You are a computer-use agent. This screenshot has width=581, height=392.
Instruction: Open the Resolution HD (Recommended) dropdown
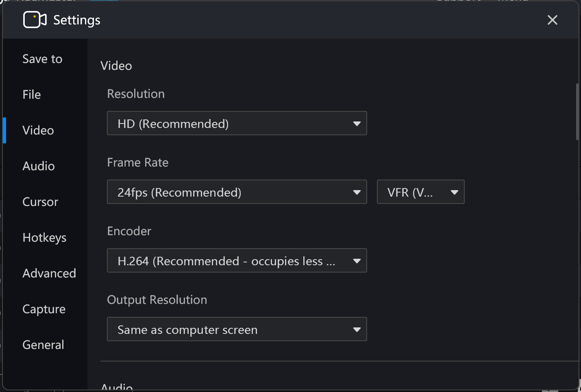pyautogui.click(x=237, y=123)
